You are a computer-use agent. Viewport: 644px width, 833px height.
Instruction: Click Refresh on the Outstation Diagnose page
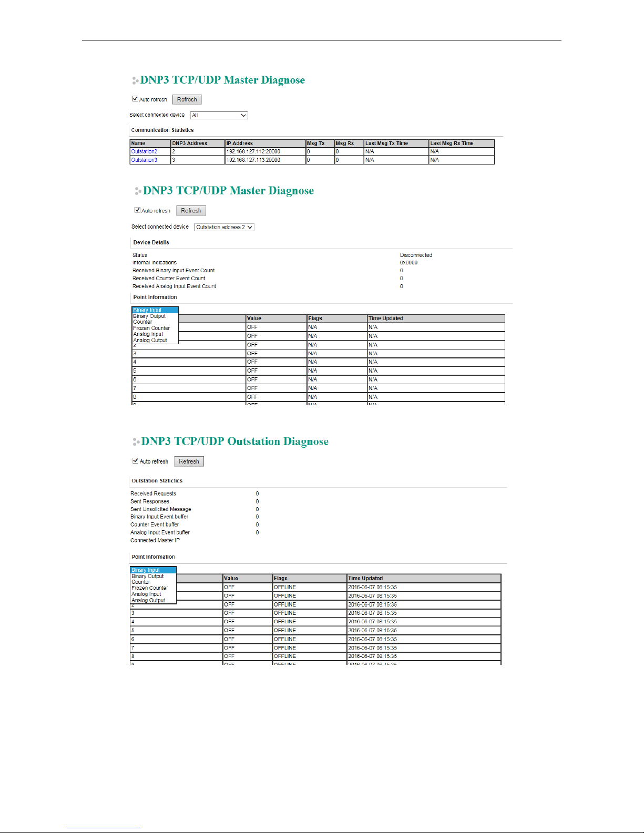point(189,461)
